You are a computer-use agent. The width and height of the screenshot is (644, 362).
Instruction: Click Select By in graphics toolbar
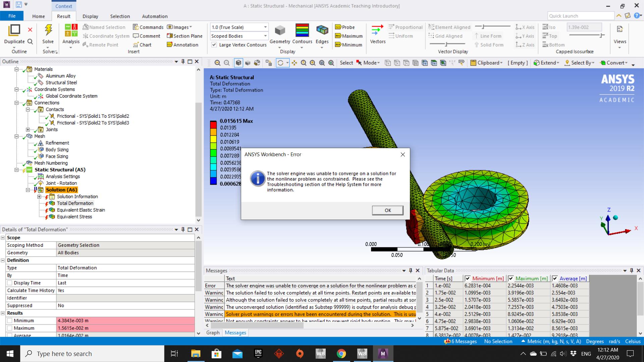pyautogui.click(x=580, y=63)
